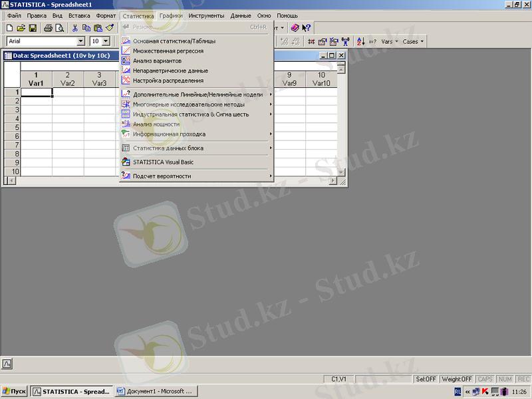The height and width of the screenshot is (399, 532).
Task: Select Основная статистика/Таблицы menu item
Action: (x=174, y=41)
